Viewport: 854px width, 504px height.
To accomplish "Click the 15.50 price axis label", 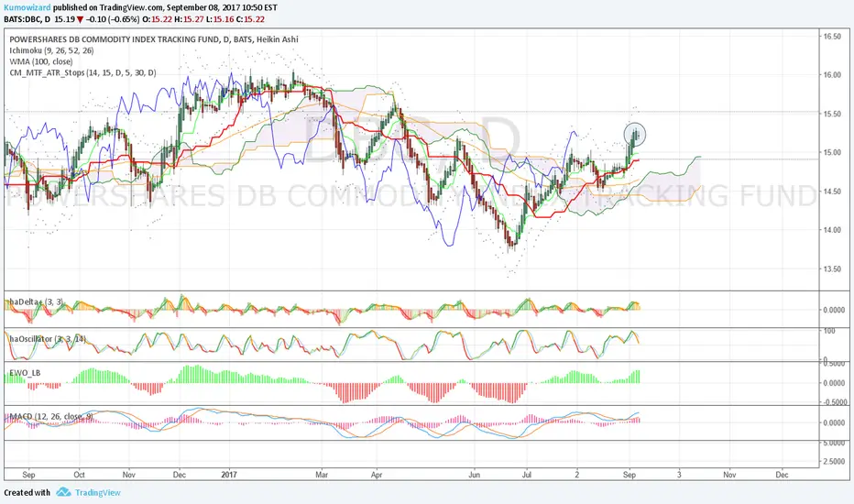I will 832,115.
